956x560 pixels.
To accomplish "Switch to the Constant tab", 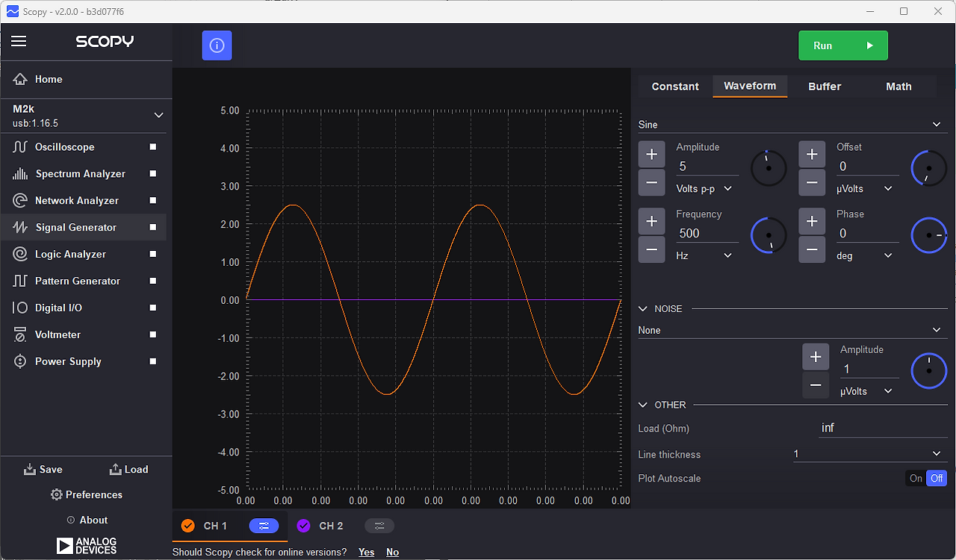I will click(x=675, y=87).
